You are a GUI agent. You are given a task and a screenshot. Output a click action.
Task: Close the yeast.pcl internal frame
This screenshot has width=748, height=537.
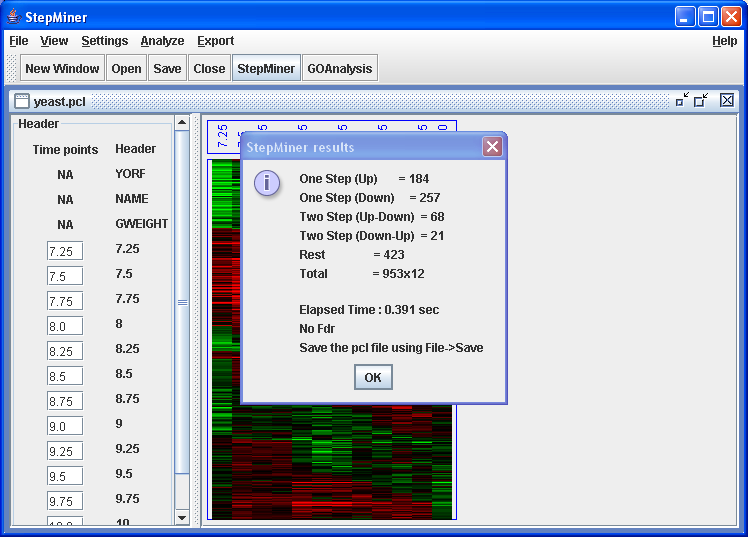tap(727, 100)
